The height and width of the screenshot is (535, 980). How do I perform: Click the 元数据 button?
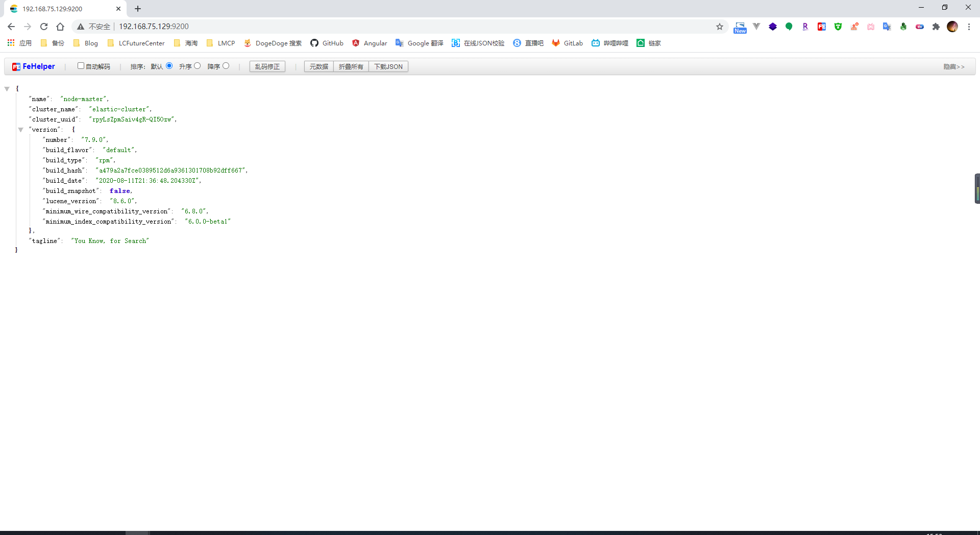click(x=319, y=66)
